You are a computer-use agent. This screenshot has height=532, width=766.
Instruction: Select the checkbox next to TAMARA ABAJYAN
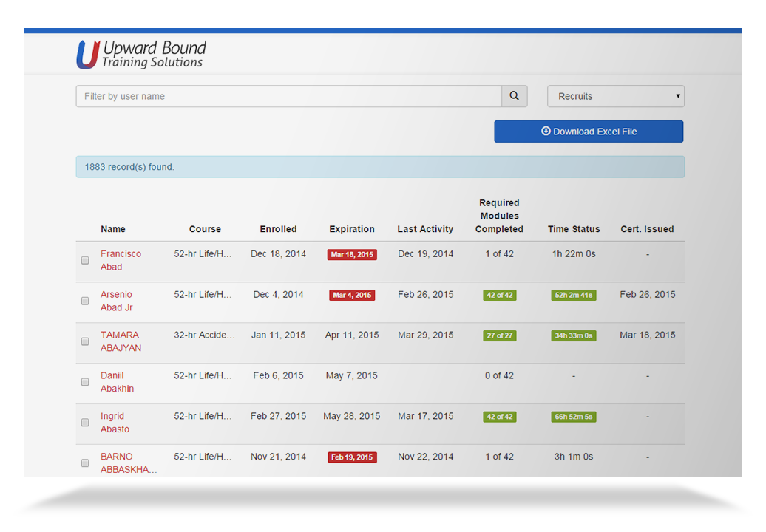(x=85, y=341)
